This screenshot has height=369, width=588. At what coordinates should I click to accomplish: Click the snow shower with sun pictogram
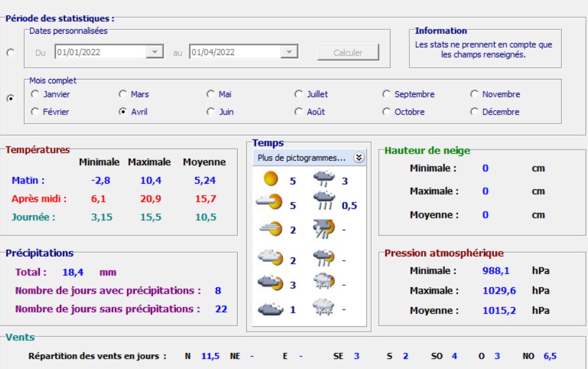tap(324, 282)
